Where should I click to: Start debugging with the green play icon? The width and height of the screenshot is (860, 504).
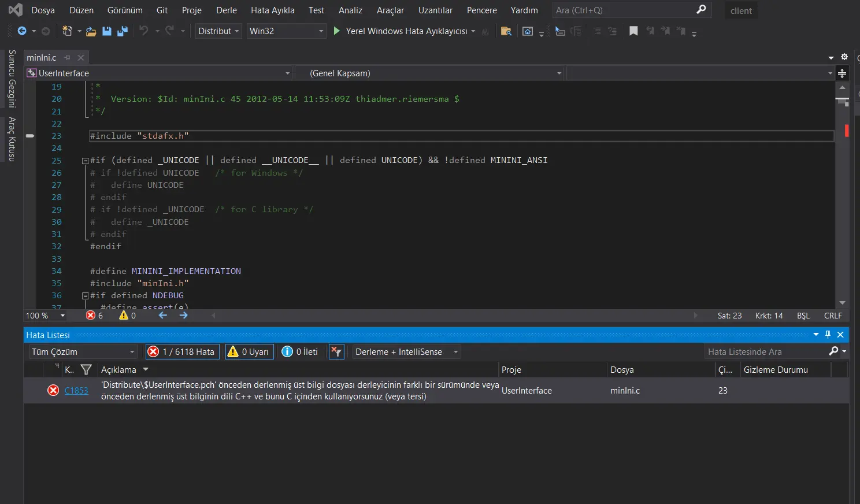coord(337,31)
